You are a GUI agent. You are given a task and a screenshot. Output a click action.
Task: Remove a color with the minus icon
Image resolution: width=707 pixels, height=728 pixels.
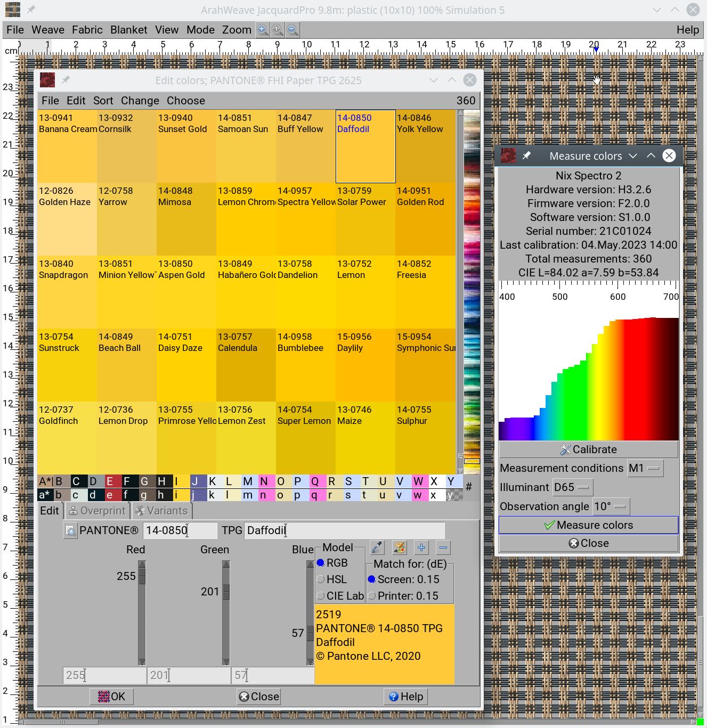pos(443,547)
